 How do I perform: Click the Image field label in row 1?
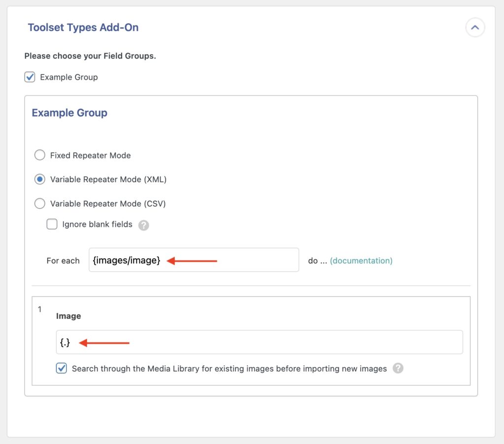tap(68, 316)
